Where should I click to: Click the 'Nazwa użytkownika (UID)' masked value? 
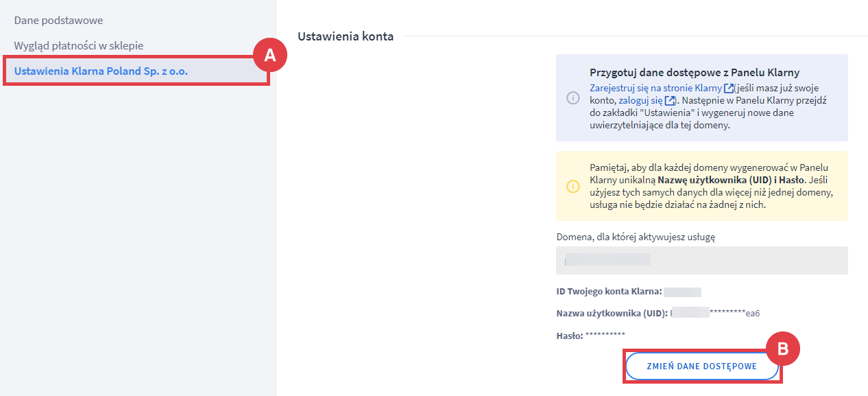716,313
